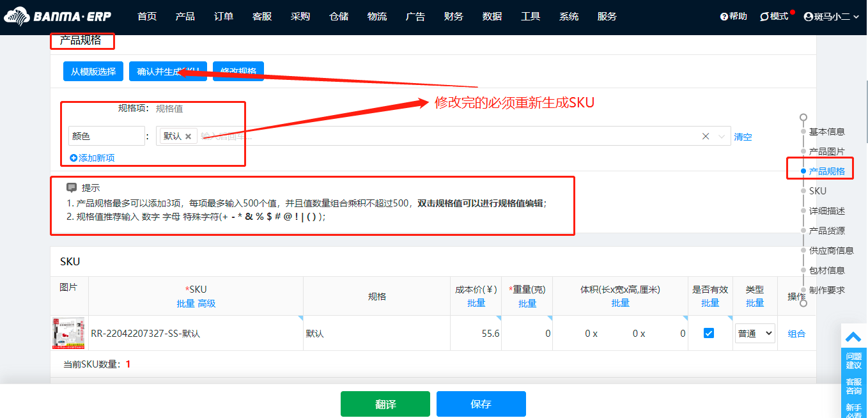Edit the weight value field
Screen dimensions: 868x418
pyautogui.click(x=527, y=333)
